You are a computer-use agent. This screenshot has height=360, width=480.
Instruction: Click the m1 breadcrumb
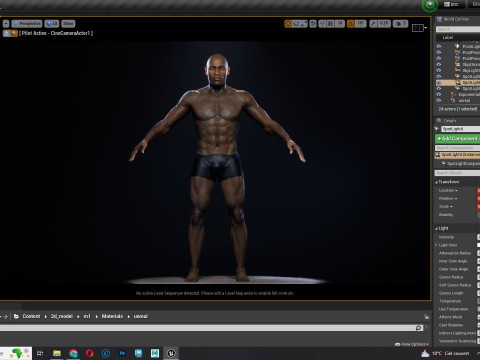coord(87,316)
